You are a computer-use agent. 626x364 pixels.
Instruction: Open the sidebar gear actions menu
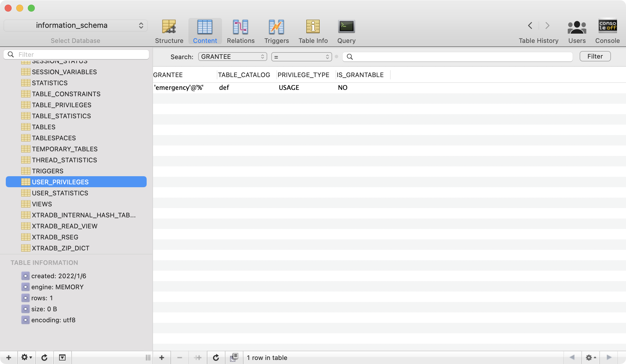pos(27,358)
